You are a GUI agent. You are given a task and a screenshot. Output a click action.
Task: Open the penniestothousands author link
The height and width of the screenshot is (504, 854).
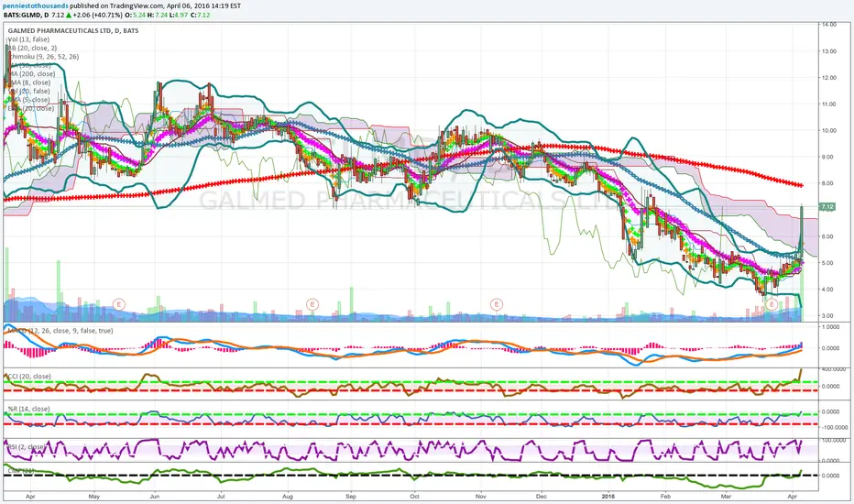click(36, 5)
